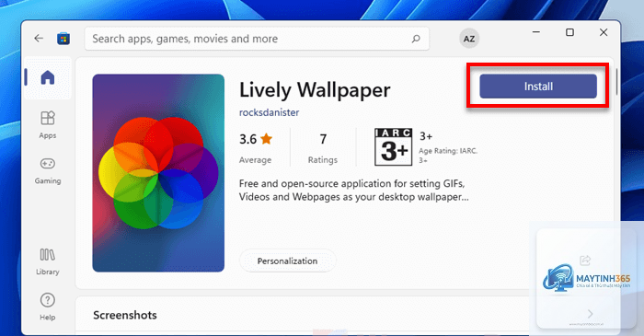Install Lively Wallpaper
Screen dimensions: 644x336
538,87
